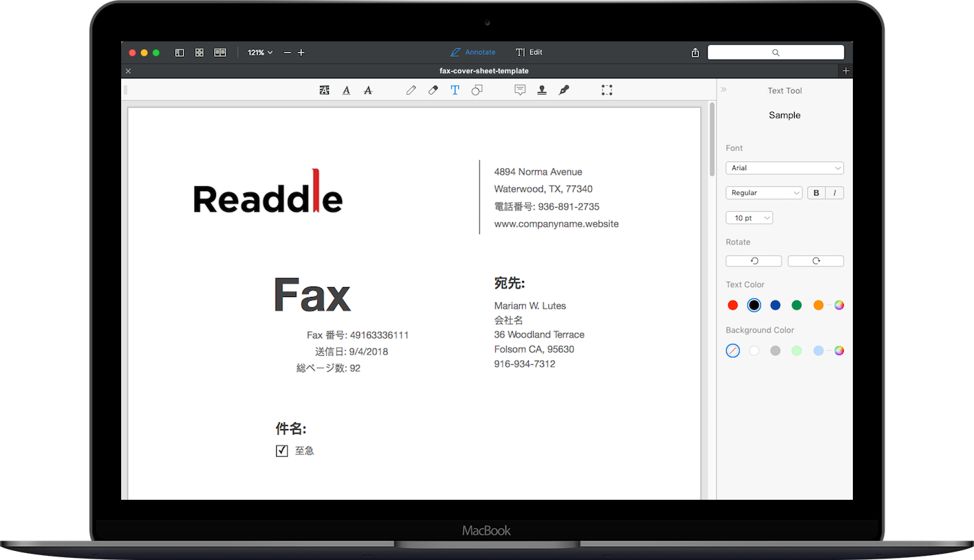The width and height of the screenshot is (974, 560).
Task: Toggle italic formatting
Action: 835,193
